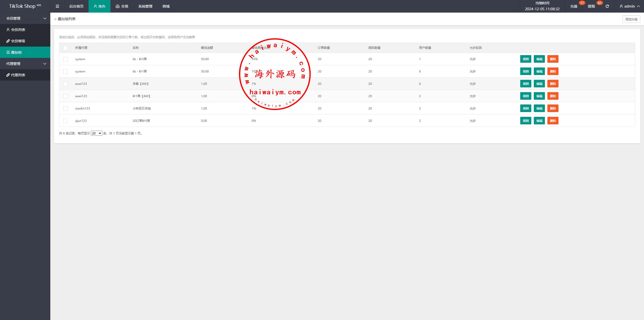Check the select-all checkbox in table header
644x320 pixels.
tap(65, 48)
